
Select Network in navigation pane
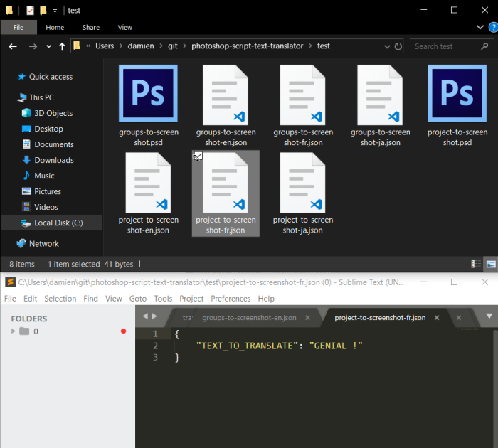coord(38,243)
